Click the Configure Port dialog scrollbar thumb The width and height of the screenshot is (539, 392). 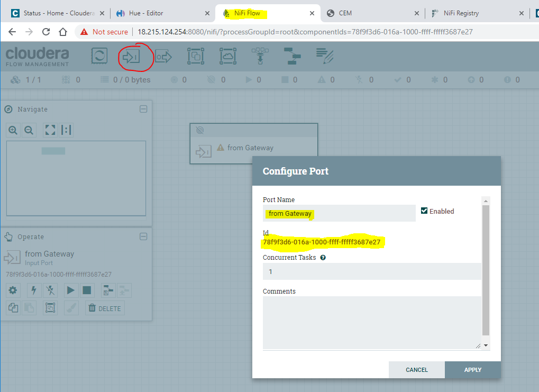486,270
